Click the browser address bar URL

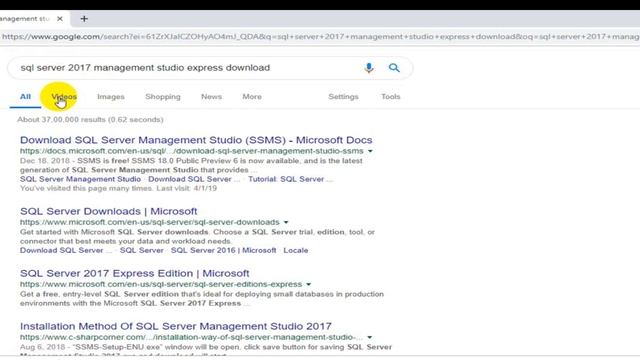320,37
